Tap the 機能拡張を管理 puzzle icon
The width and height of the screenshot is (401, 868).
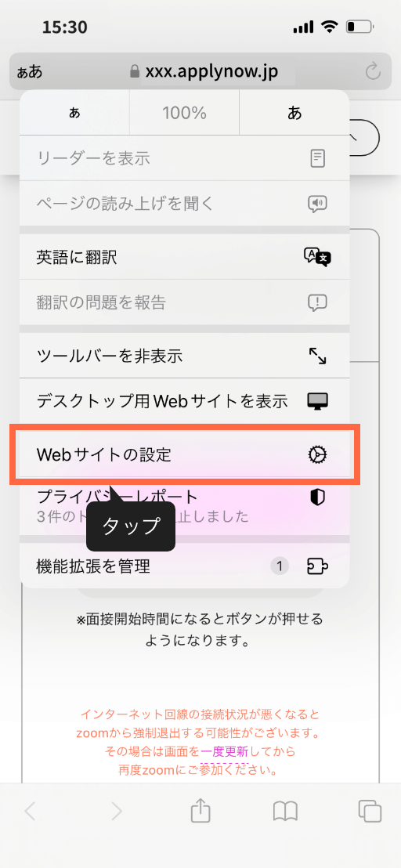coord(317,566)
